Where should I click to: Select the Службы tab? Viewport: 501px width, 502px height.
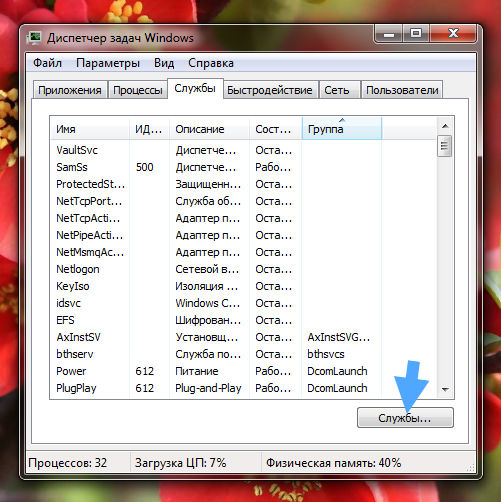pos(195,88)
